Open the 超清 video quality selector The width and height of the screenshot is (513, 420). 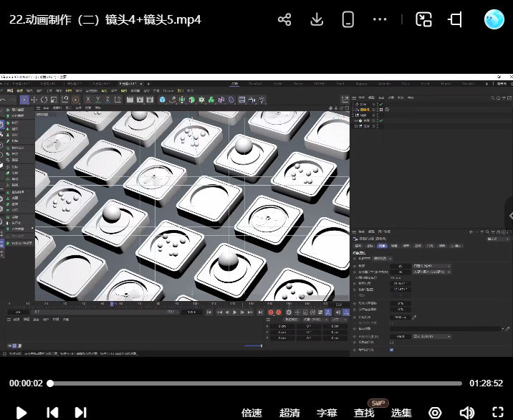289,413
